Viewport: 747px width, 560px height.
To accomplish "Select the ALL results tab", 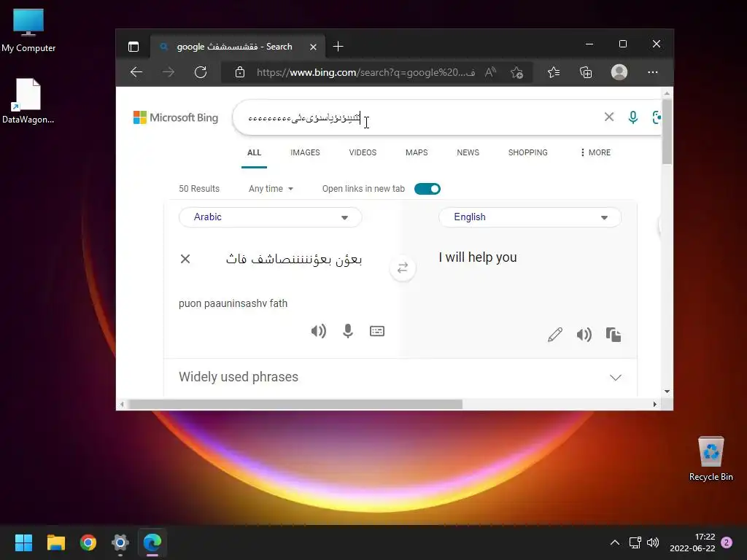I will (254, 152).
